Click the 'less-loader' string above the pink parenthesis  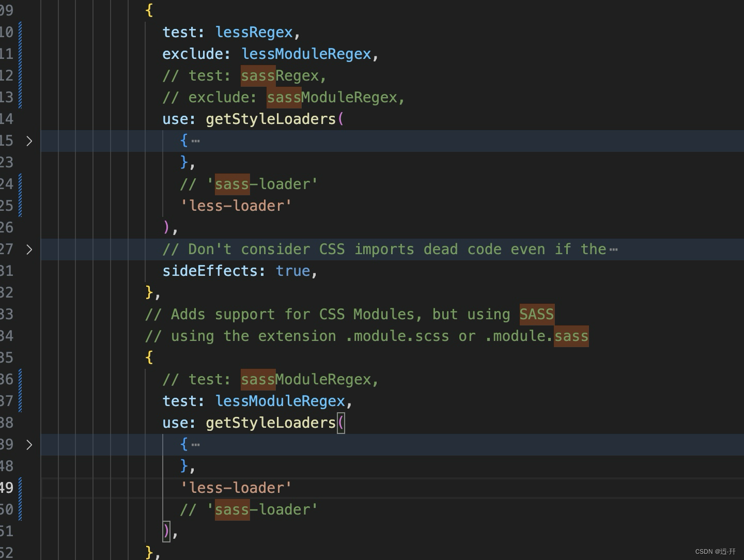pos(236,206)
